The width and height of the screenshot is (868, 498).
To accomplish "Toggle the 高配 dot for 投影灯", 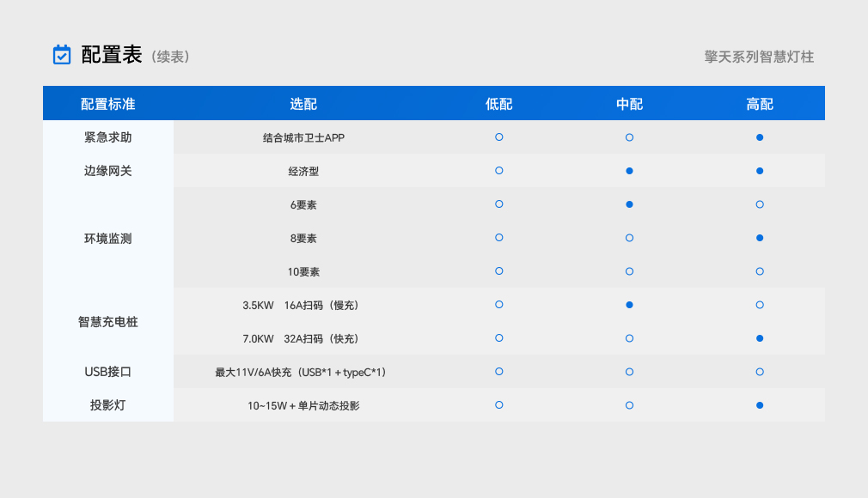I will pos(760,405).
